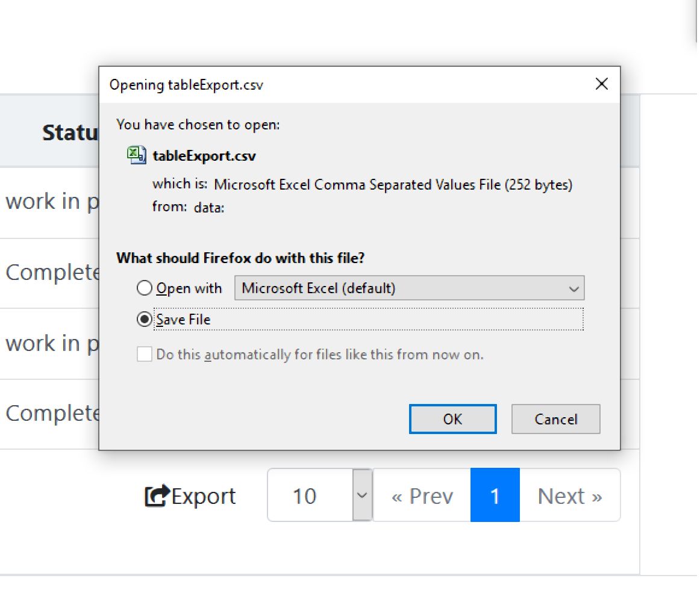Viewport: 700px width, 590px height.
Task: Click the Microsoft Excel Comma Separated Values File text
Action: pyautogui.click(x=393, y=184)
